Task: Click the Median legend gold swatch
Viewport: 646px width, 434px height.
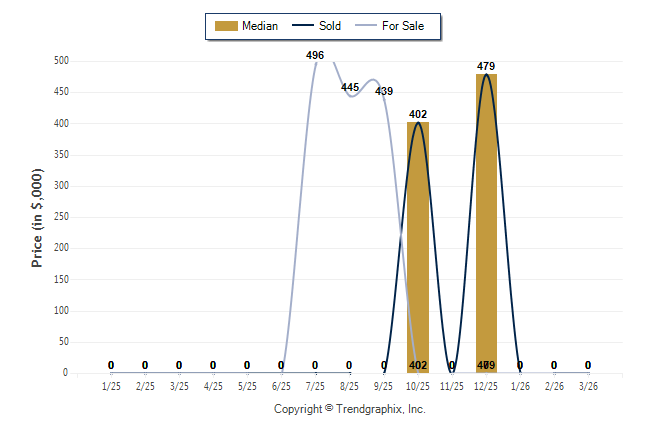Action: [x=226, y=26]
